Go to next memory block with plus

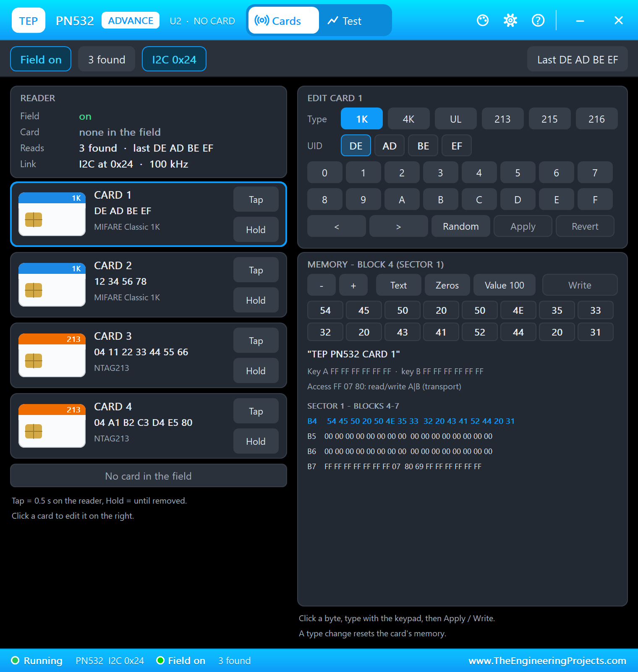[353, 285]
